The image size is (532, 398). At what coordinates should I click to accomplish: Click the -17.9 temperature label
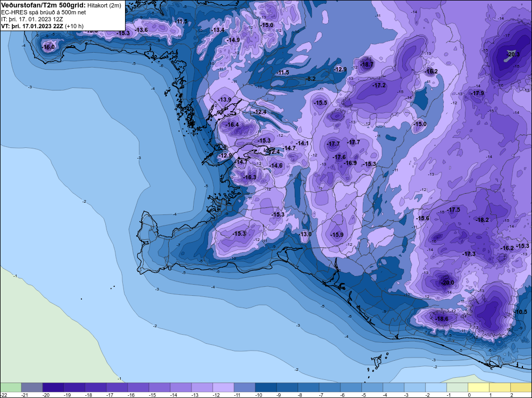477,93
